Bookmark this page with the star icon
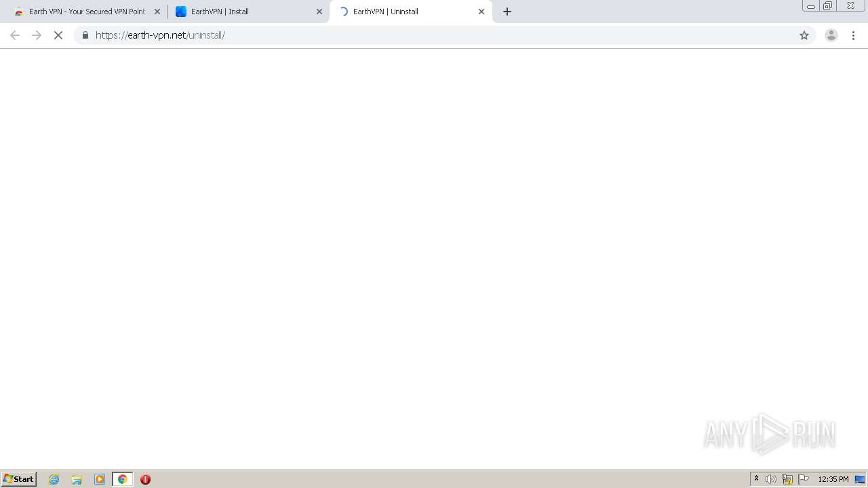This screenshot has height=488, width=868. coord(804,35)
